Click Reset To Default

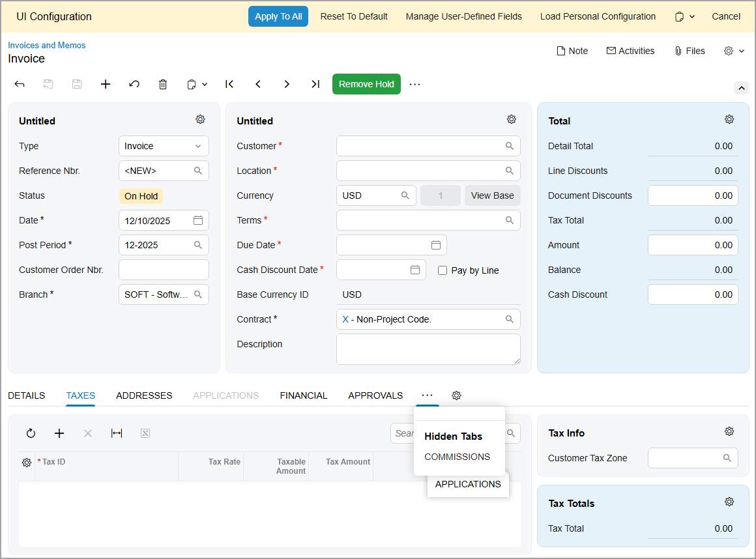354,16
